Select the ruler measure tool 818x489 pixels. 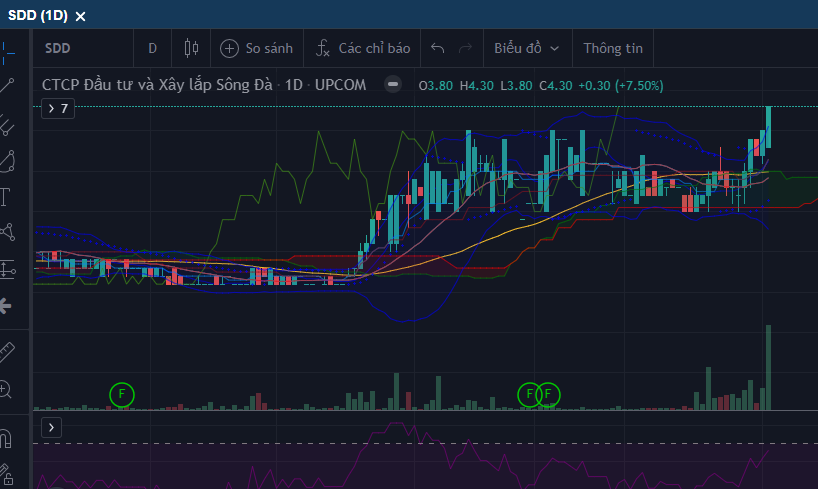7,351
